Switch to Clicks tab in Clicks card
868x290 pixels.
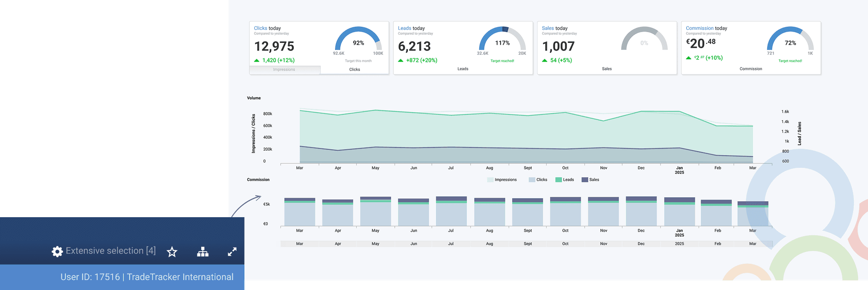[354, 70]
